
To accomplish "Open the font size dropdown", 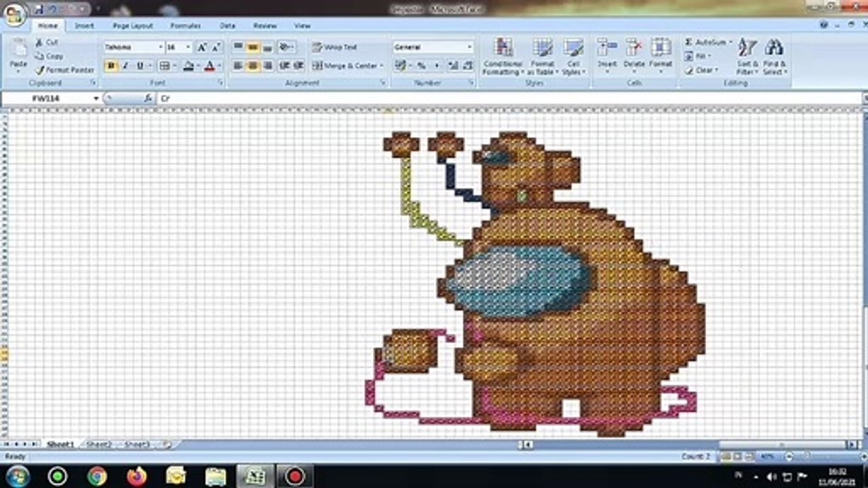I will click(x=189, y=47).
